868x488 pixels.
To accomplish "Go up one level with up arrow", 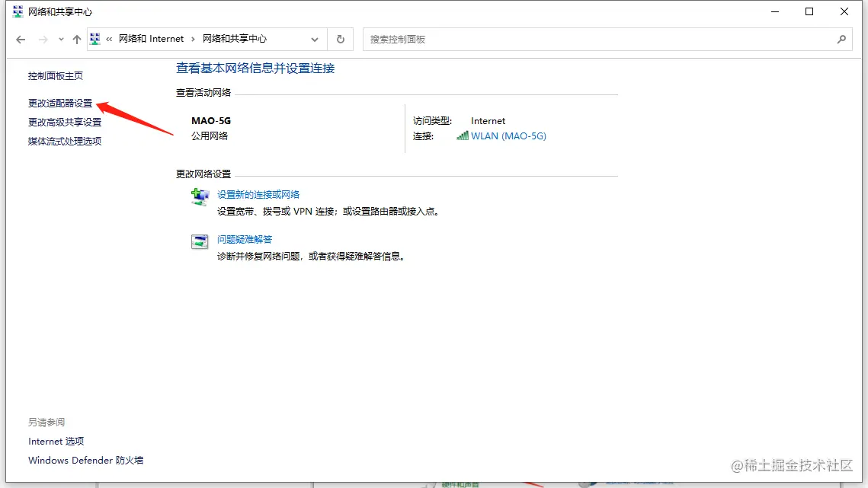I will pos(77,40).
